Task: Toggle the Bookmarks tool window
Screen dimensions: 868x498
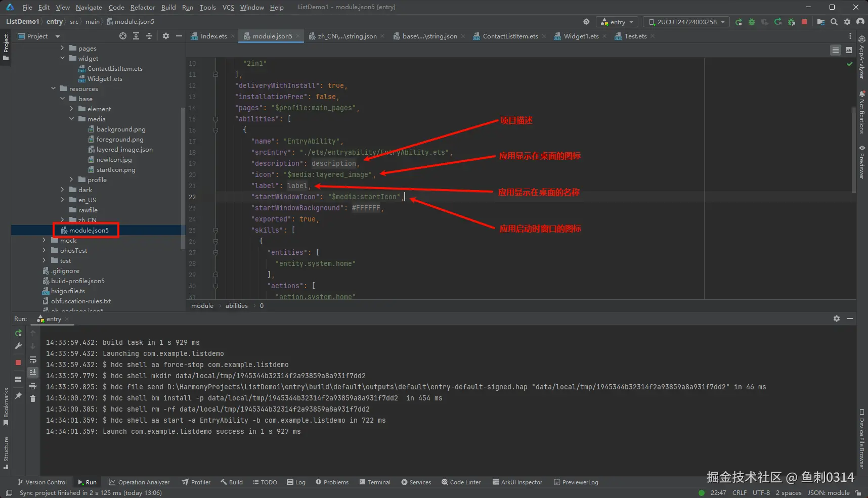Action: tap(6, 407)
